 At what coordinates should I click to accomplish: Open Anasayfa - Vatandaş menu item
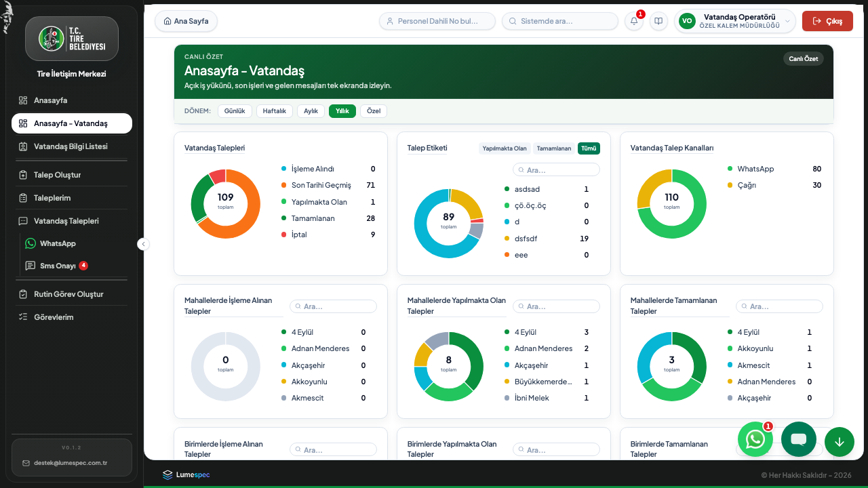pyautogui.click(x=72, y=123)
